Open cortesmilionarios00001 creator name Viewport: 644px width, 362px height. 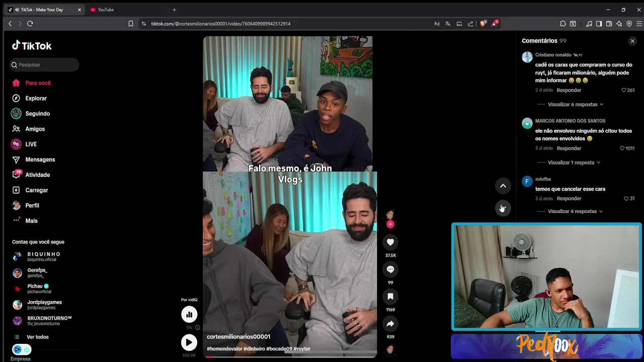[x=238, y=337]
